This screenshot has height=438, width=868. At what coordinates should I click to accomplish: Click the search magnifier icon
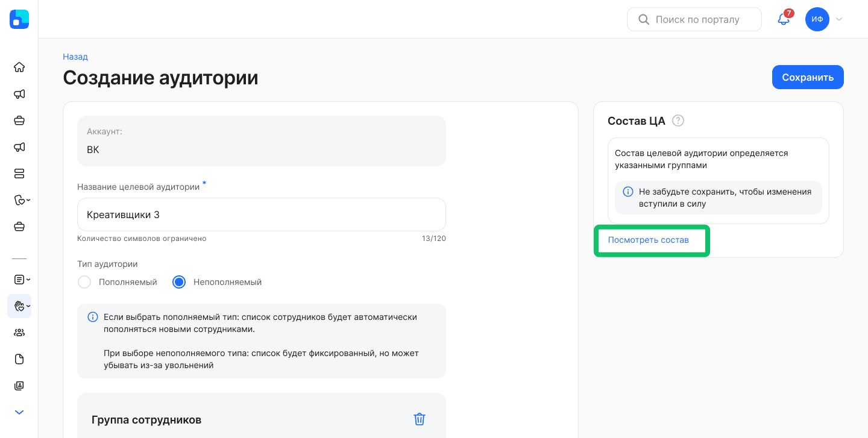pyautogui.click(x=644, y=19)
